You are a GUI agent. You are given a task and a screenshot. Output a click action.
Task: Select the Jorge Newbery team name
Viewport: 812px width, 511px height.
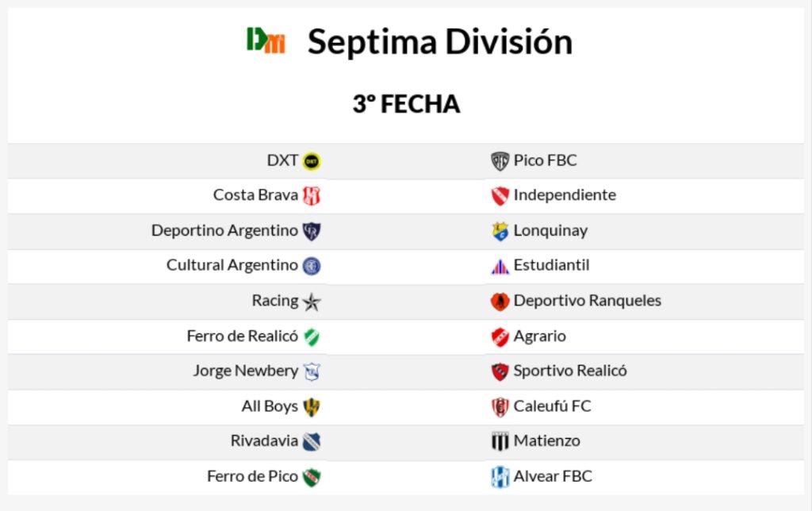point(245,371)
